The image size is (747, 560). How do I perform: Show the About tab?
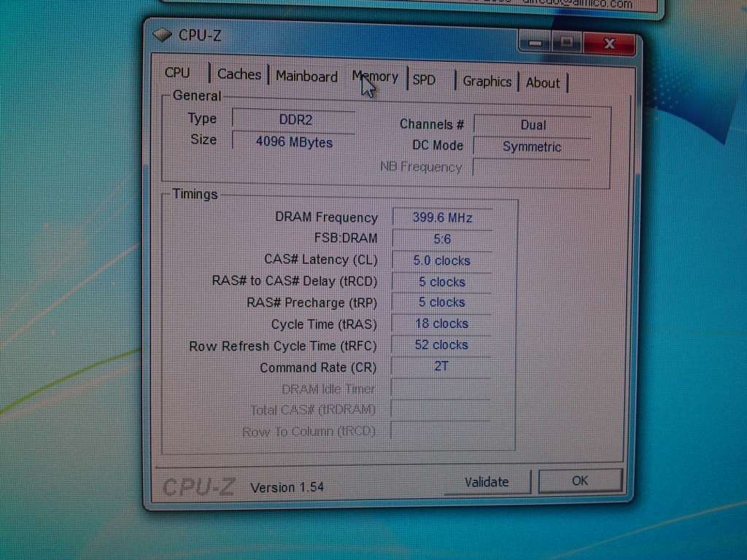543,83
